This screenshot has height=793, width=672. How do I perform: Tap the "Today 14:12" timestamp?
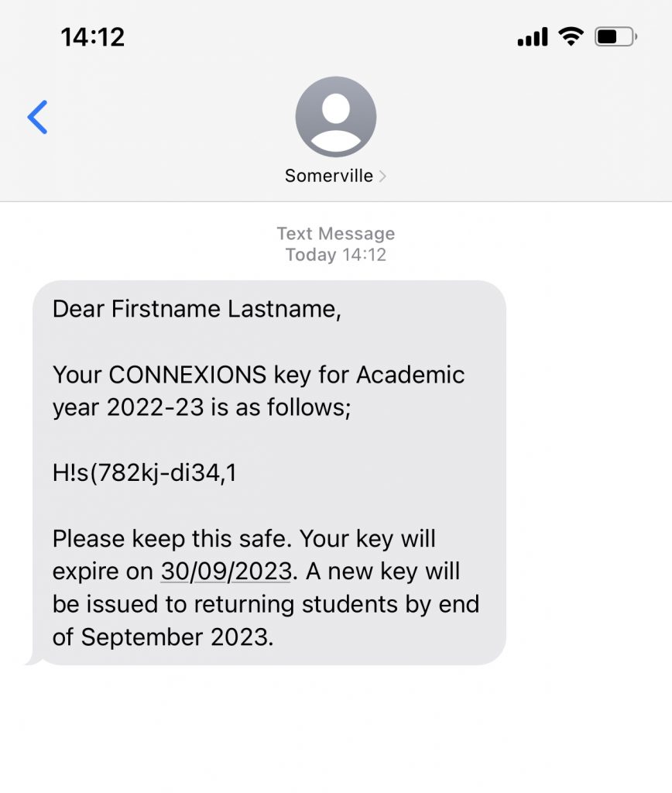click(336, 254)
